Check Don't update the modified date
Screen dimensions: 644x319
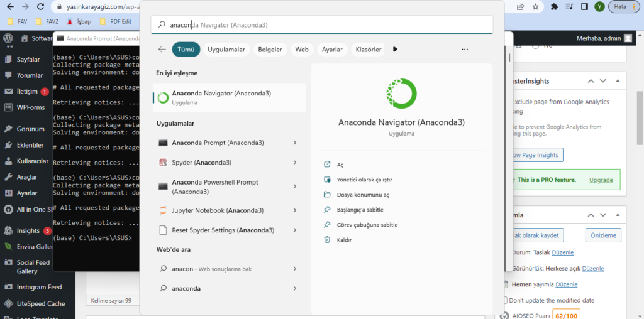tap(504, 300)
